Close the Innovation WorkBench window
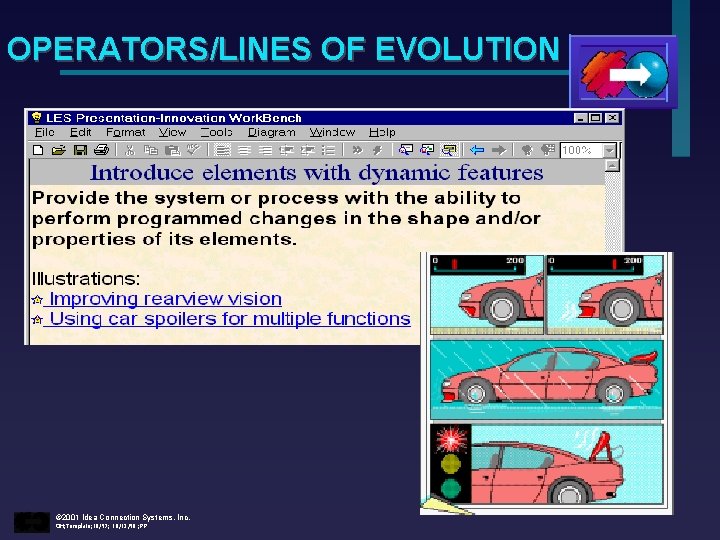This screenshot has height=540, width=720. coord(612,118)
